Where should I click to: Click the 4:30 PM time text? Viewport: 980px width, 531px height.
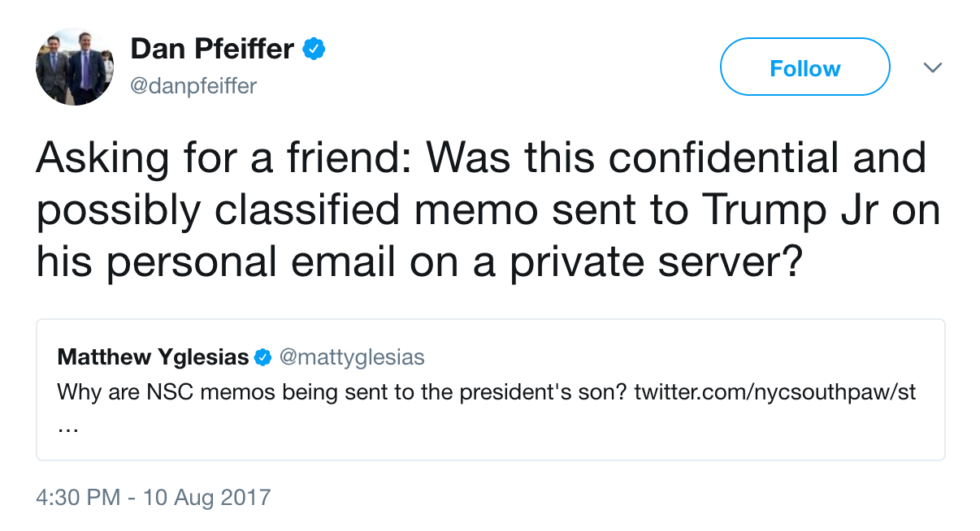click(x=78, y=497)
